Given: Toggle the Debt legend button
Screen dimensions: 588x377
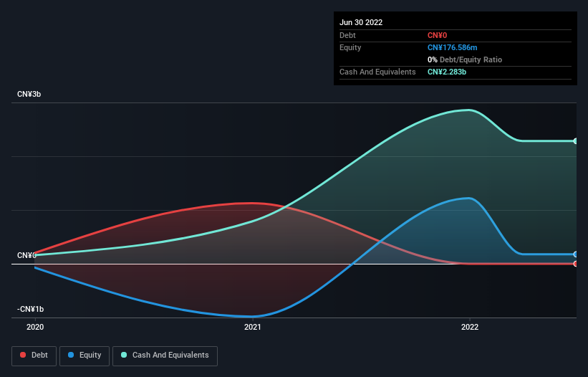Looking at the screenshot, I should click(34, 355).
